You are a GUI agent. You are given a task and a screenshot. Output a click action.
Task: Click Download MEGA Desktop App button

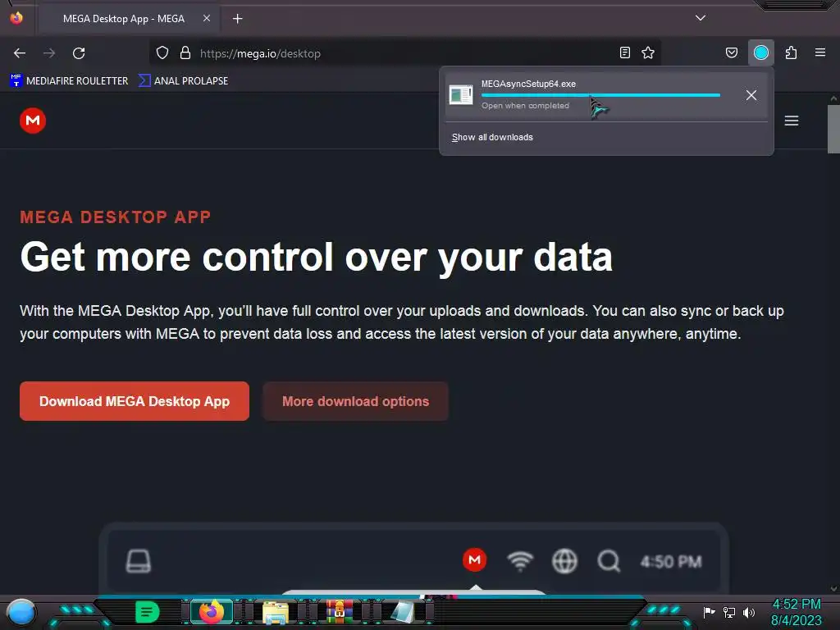tap(135, 401)
